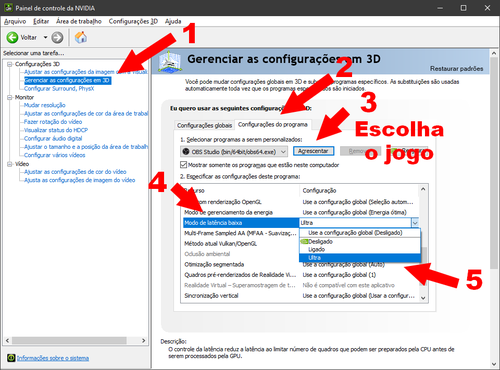Choose Ligado in latency dropdown
The width and height of the screenshot is (500, 370).
pyautogui.click(x=360, y=249)
